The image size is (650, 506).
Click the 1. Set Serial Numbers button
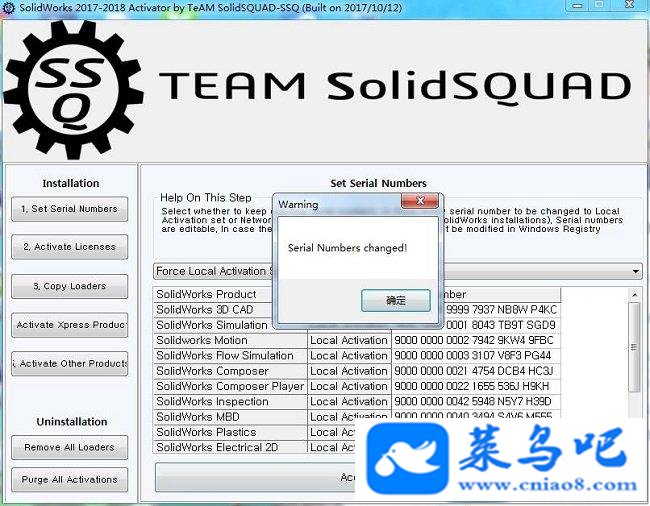(70, 209)
